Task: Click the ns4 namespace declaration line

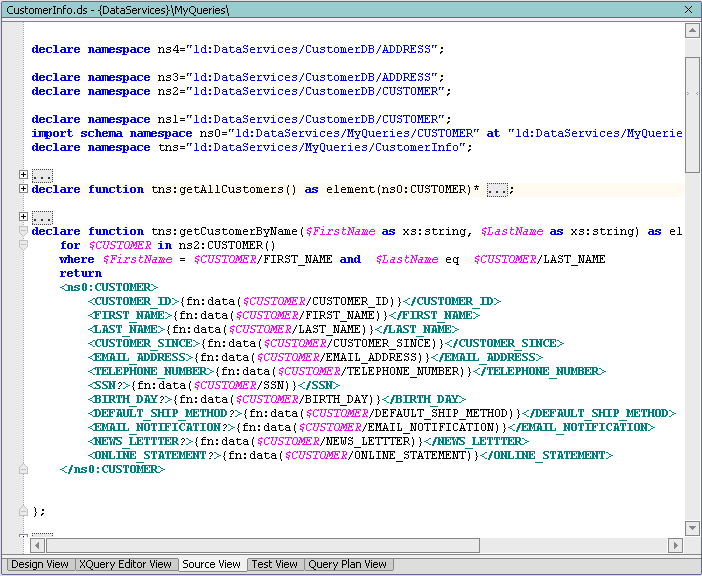Action: click(x=238, y=49)
